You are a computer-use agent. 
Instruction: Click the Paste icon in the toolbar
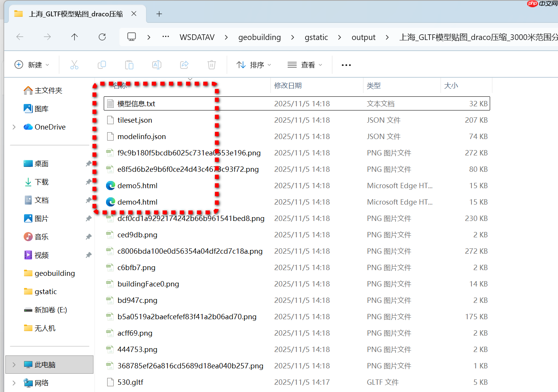129,65
